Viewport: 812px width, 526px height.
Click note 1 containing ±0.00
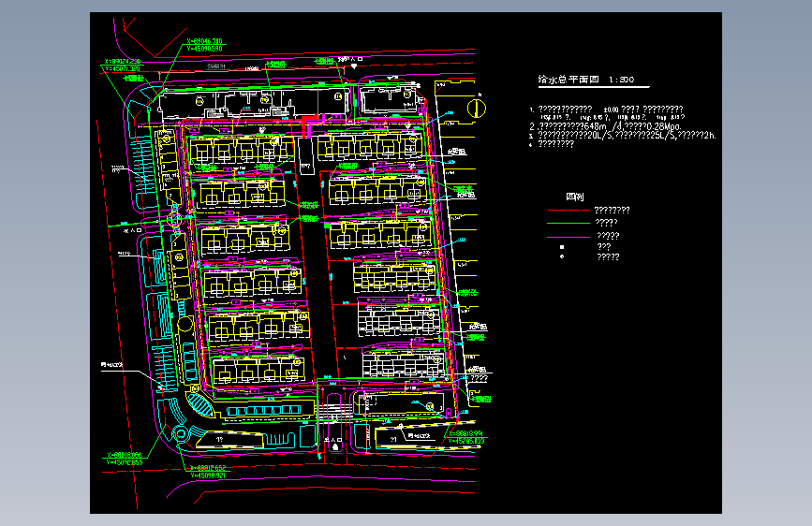[x=606, y=110]
